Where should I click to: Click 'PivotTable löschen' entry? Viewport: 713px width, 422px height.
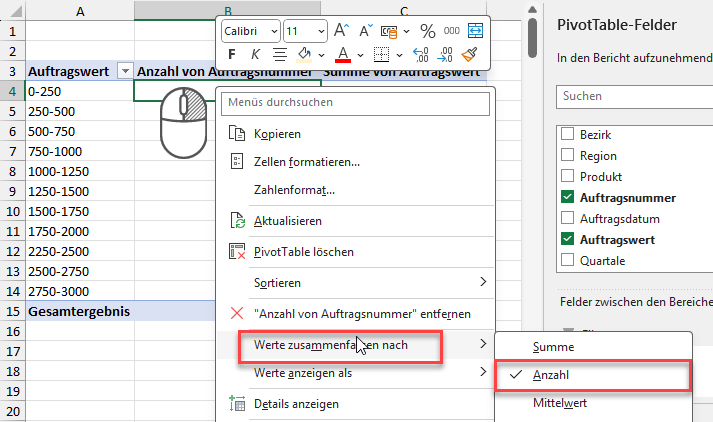[x=304, y=252]
